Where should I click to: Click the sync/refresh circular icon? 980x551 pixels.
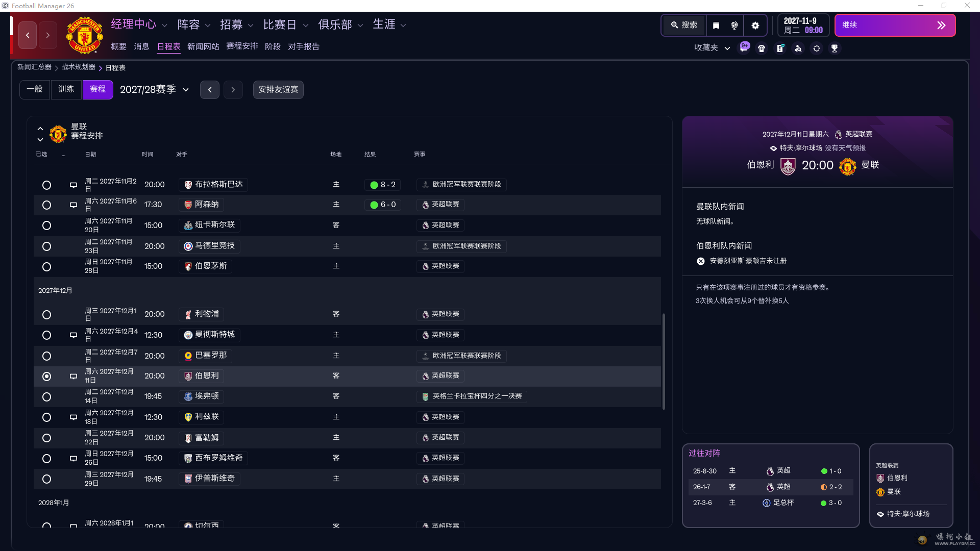[817, 48]
